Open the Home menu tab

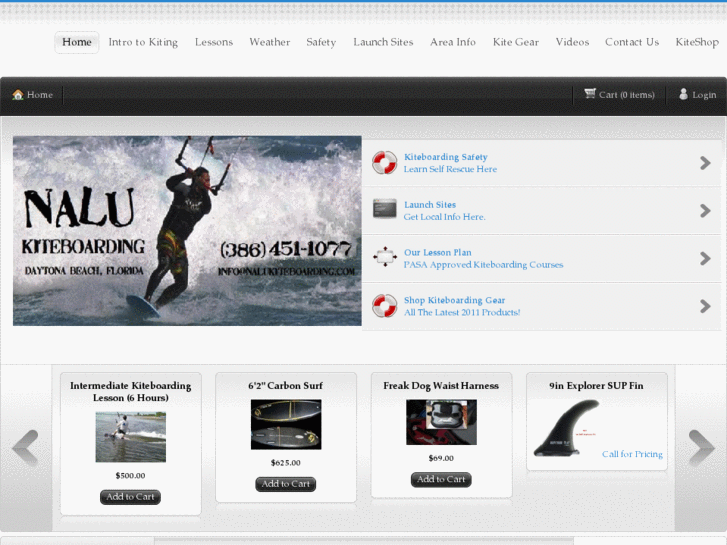coord(77,42)
